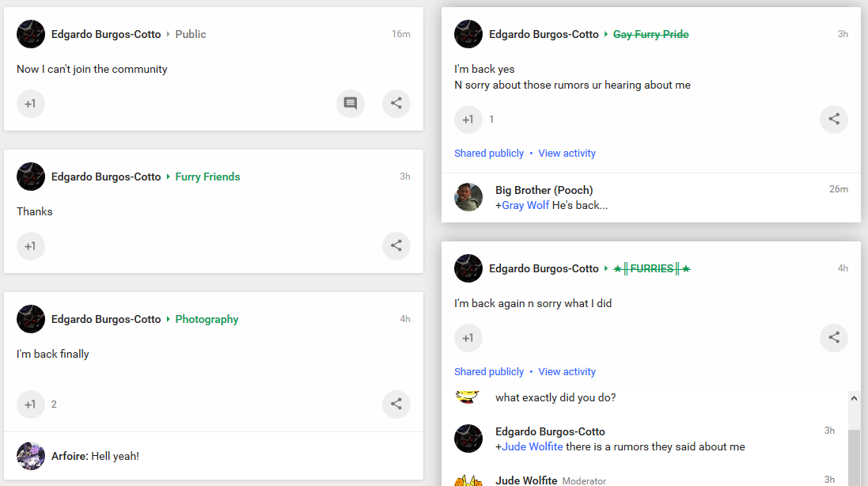Click the 16m timestamp on Public post
868x486 pixels.
401,34
